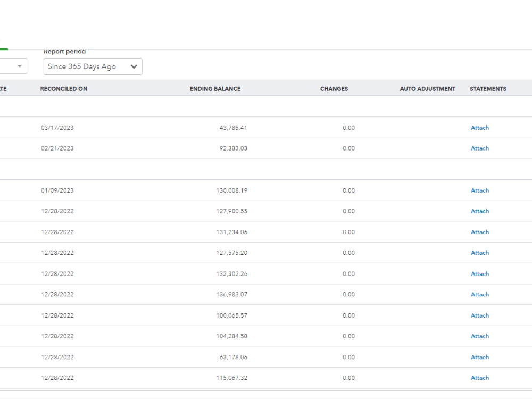
Task: Click ending balance 132,302.26
Action: [x=232, y=274]
